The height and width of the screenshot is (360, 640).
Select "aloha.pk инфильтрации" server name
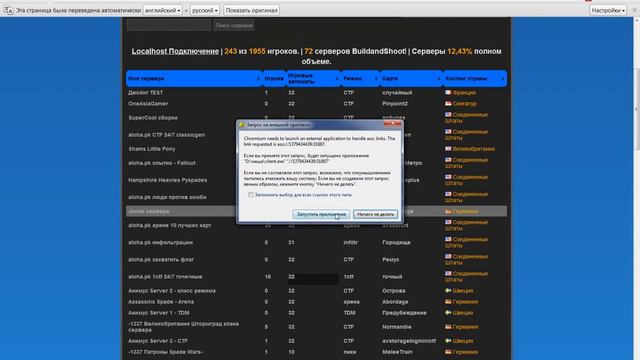point(160,243)
